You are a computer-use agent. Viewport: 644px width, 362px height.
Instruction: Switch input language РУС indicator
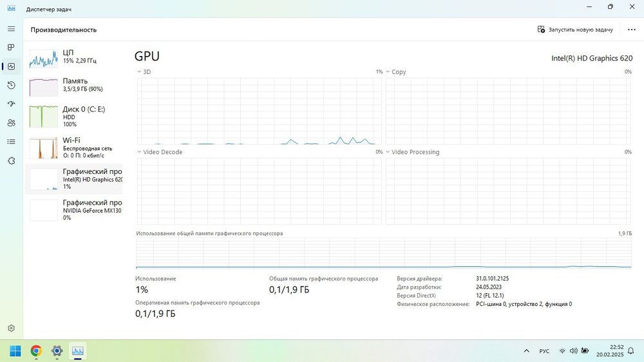(544, 351)
